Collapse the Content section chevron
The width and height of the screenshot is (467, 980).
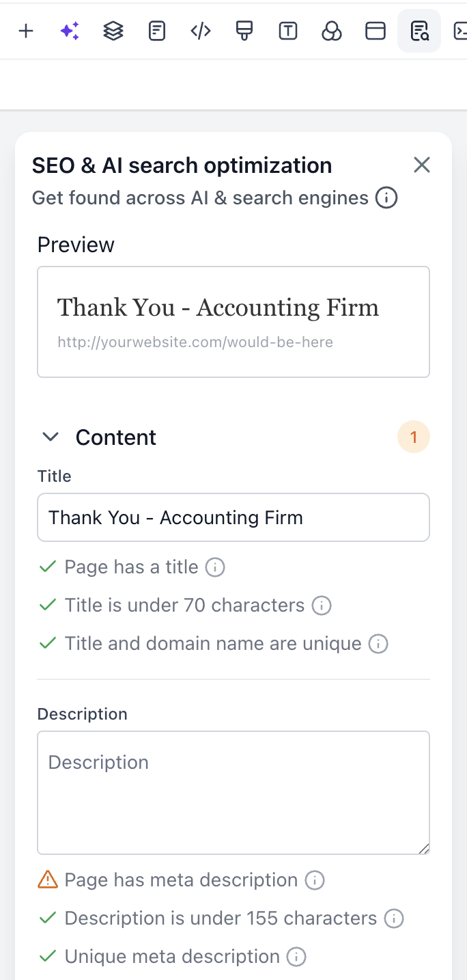click(50, 437)
